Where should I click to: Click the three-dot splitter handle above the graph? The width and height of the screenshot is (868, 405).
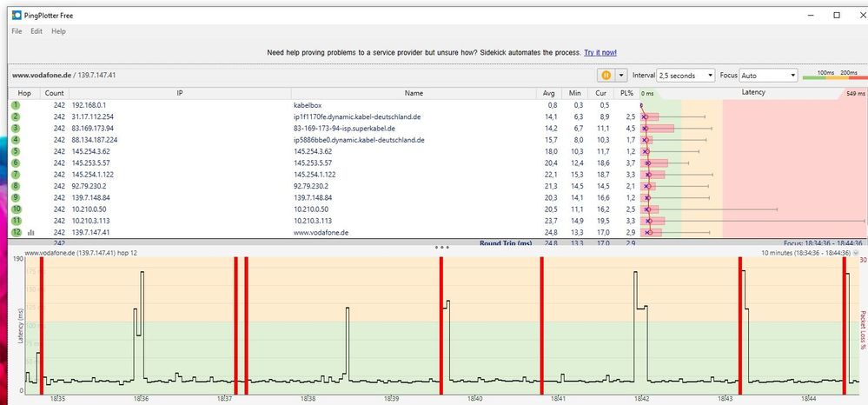click(441, 248)
